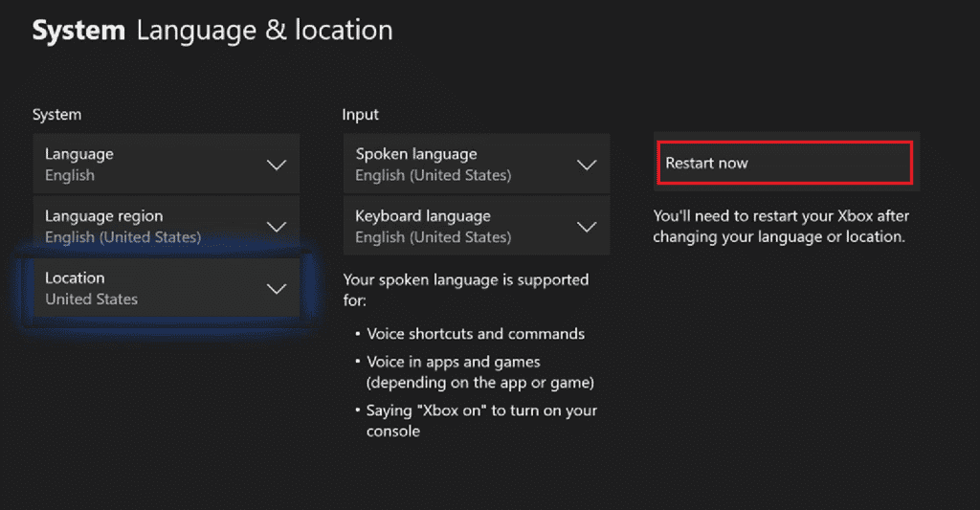980x510 pixels.
Task: Open the Keyboard language dropdown
Action: pyautogui.click(x=476, y=227)
